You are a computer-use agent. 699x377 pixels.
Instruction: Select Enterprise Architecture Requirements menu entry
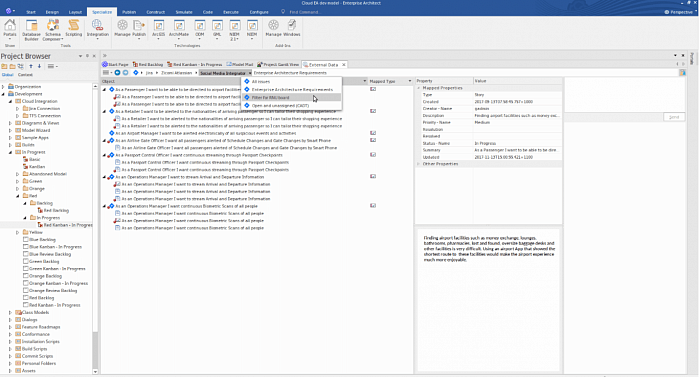click(292, 90)
